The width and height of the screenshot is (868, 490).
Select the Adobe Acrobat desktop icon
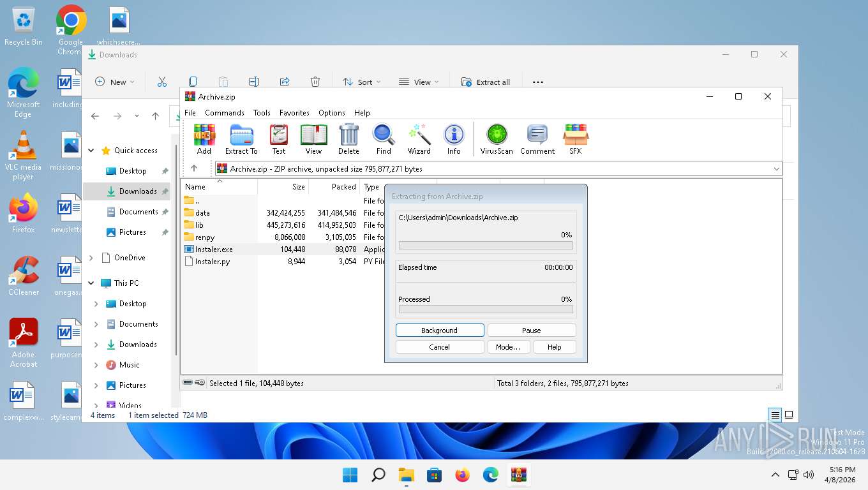24,343
